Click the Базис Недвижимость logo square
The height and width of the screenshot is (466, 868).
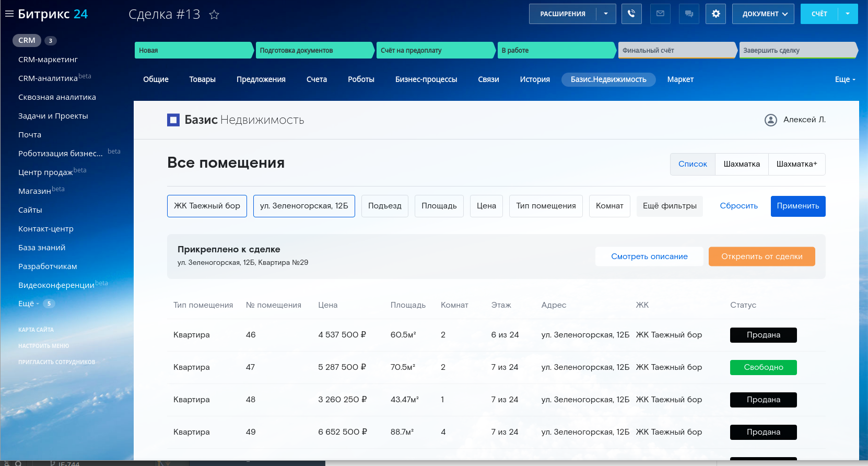click(173, 120)
